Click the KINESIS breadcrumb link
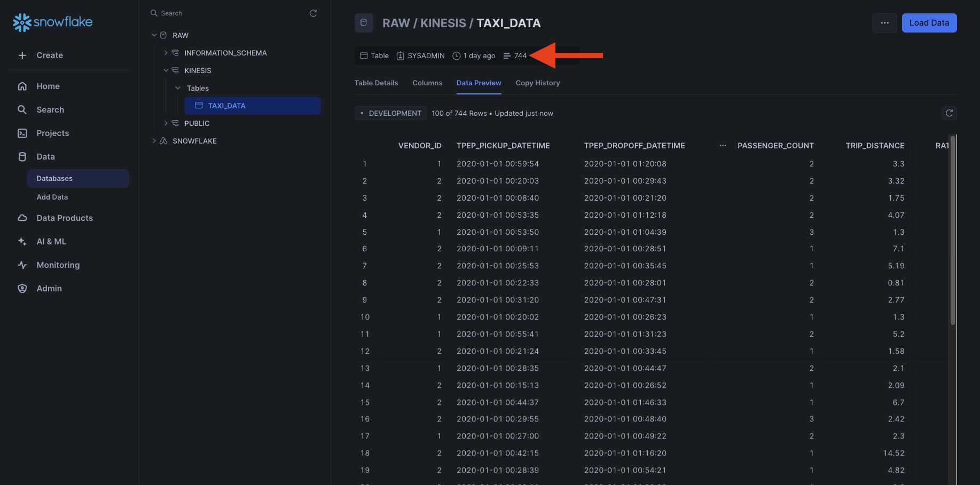Screen dimensions: 980x485 pyautogui.click(x=443, y=23)
